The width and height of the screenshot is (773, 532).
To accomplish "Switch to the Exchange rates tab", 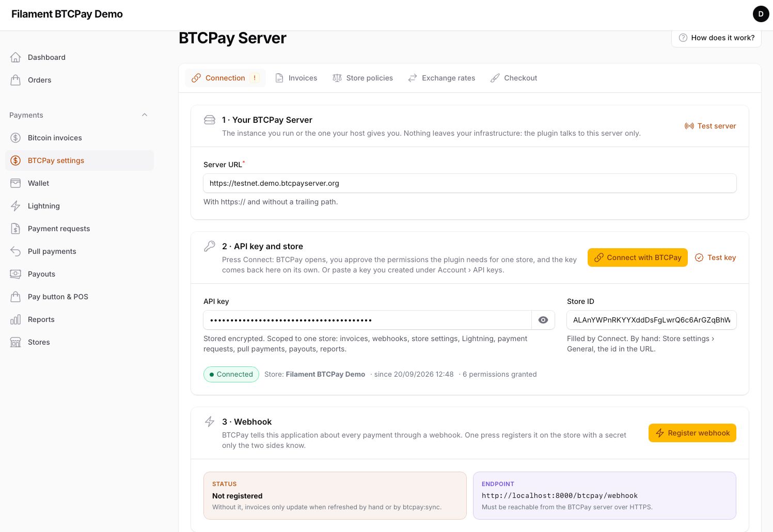I will point(441,78).
